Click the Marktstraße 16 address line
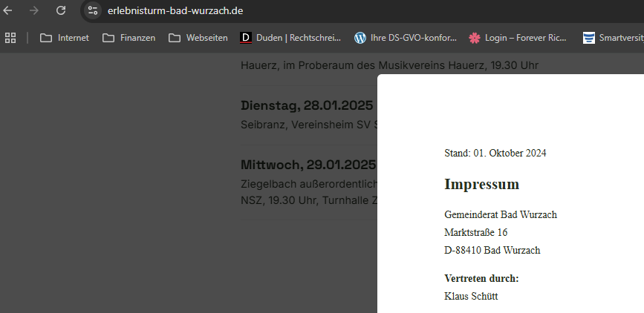The height and width of the screenshot is (313, 644). click(475, 233)
